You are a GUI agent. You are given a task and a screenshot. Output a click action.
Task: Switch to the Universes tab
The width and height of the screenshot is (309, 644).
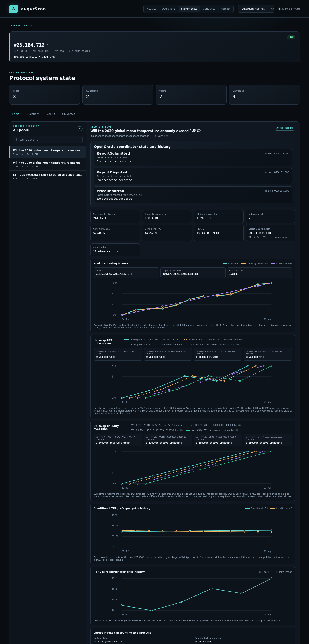[68, 114]
